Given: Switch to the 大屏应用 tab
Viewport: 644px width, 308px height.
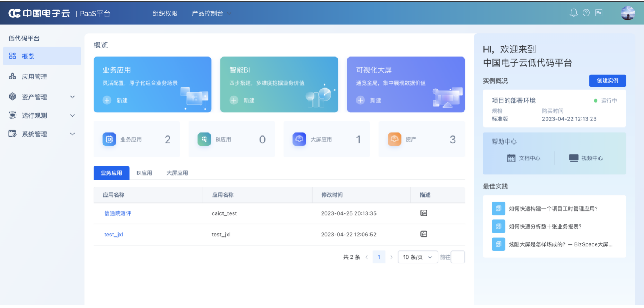Looking at the screenshot, I should [x=177, y=173].
